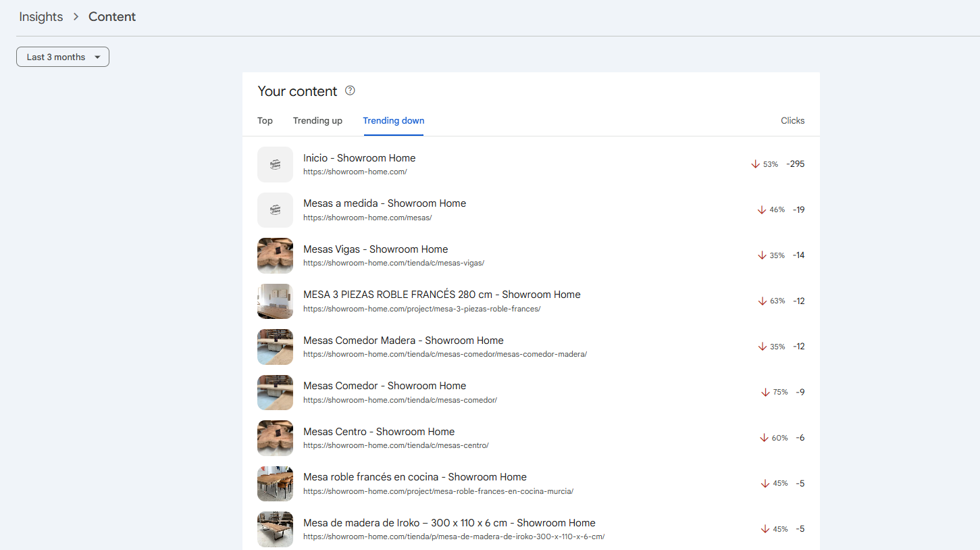Open Mesas Comedor - Showroom Home entry

pos(384,386)
